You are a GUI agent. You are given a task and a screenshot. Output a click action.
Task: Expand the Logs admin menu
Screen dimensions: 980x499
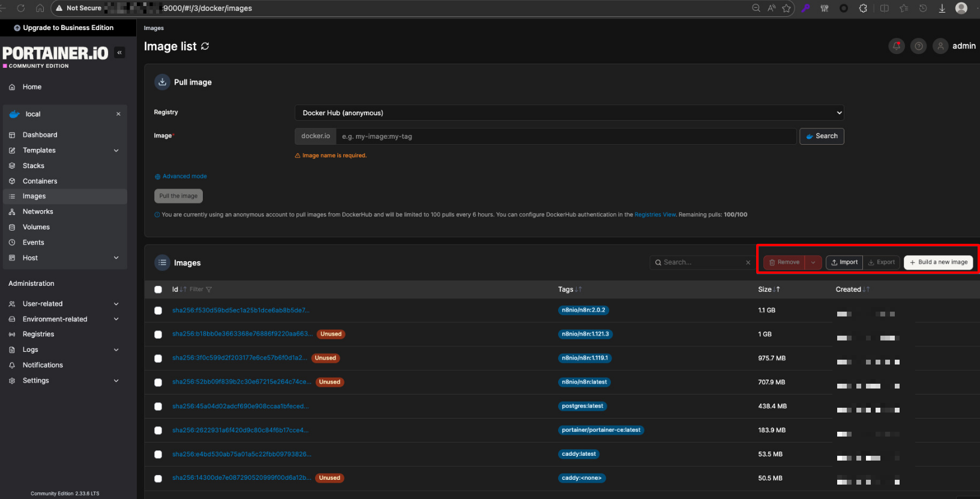tap(116, 350)
